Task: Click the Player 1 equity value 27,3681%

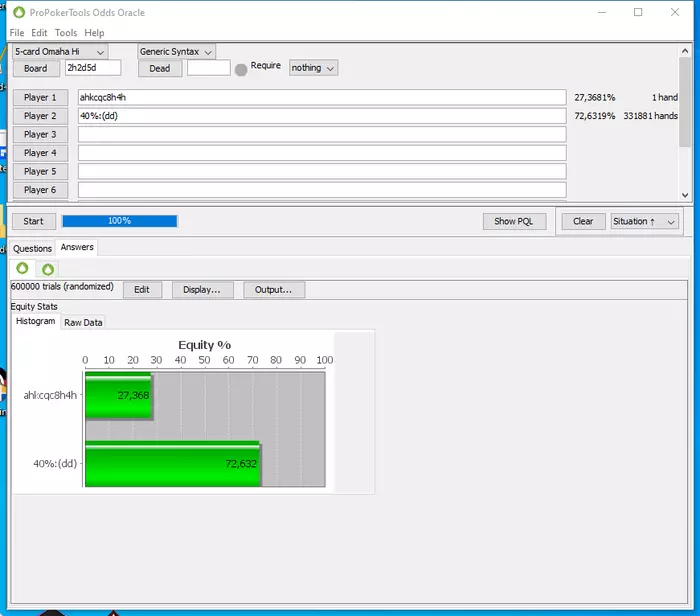Action: click(595, 97)
